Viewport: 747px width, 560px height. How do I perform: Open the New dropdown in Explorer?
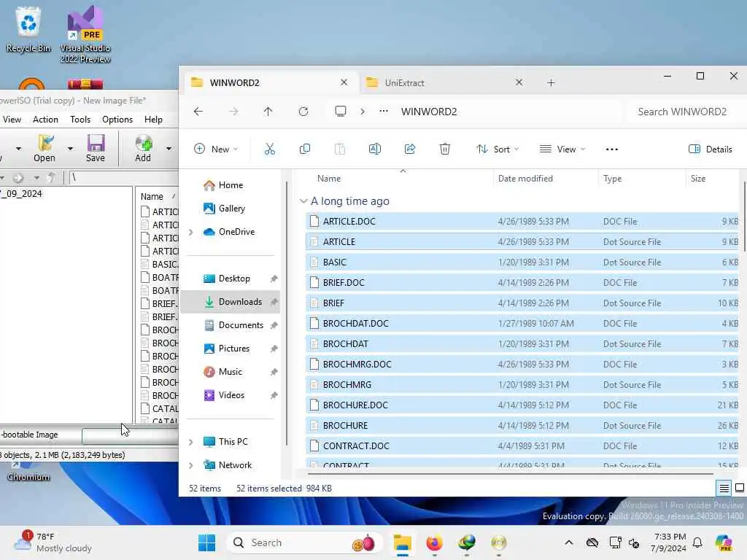[216, 149]
